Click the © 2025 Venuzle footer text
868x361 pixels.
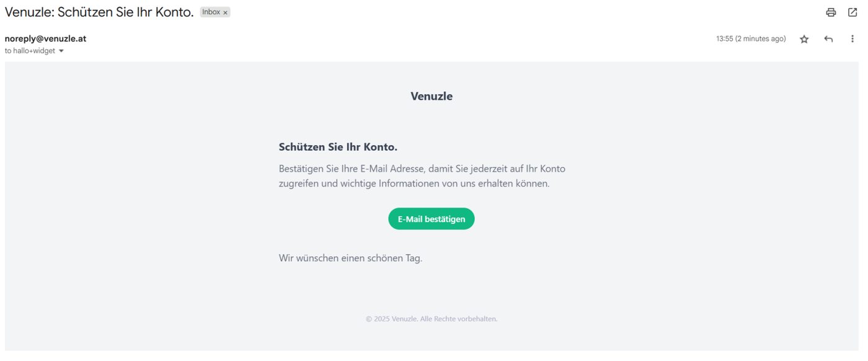pos(432,319)
